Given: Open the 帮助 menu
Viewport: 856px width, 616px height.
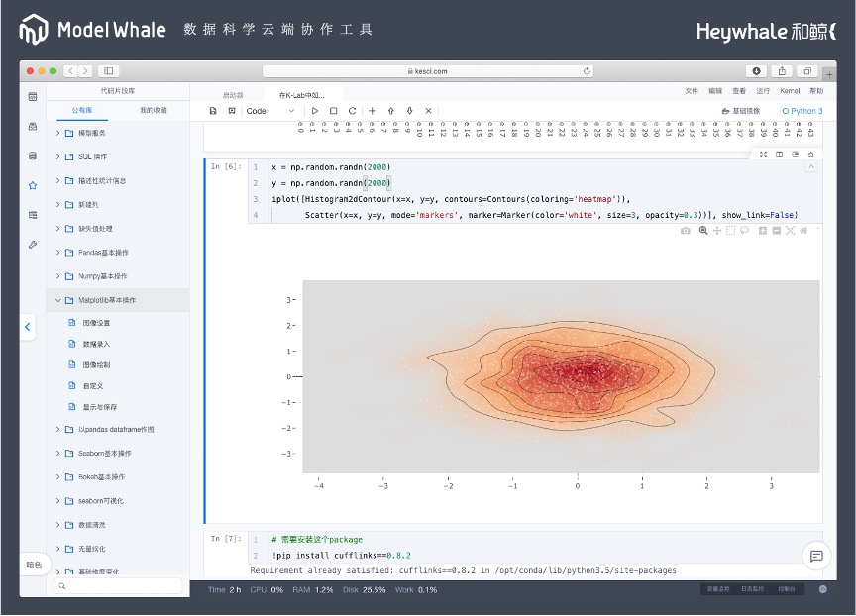Looking at the screenshot, I should coord(816,91).
